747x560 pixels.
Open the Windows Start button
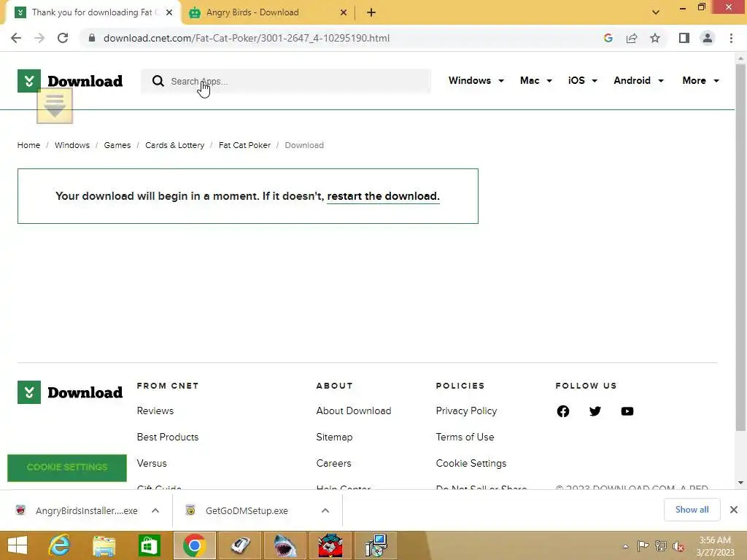(x=18, y=545)
